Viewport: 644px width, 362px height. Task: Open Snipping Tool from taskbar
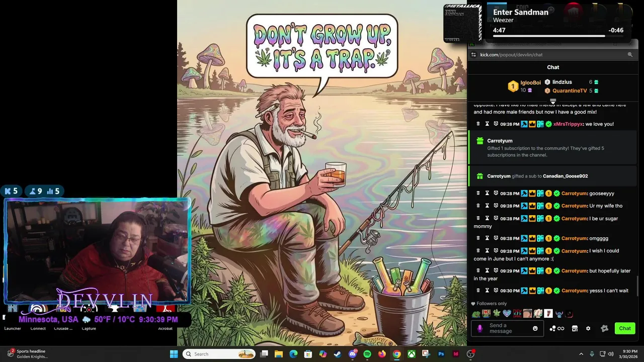coord(426,354)
